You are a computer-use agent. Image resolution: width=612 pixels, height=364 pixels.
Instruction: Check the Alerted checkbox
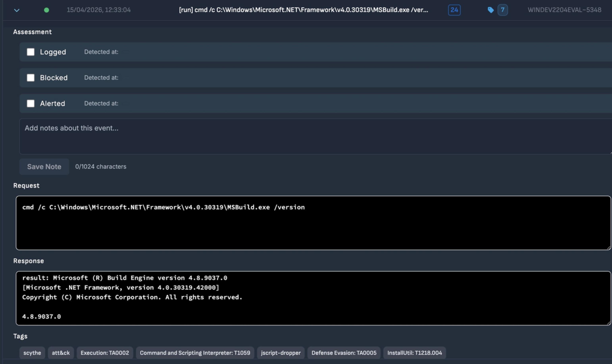click(x=31, y=103)
